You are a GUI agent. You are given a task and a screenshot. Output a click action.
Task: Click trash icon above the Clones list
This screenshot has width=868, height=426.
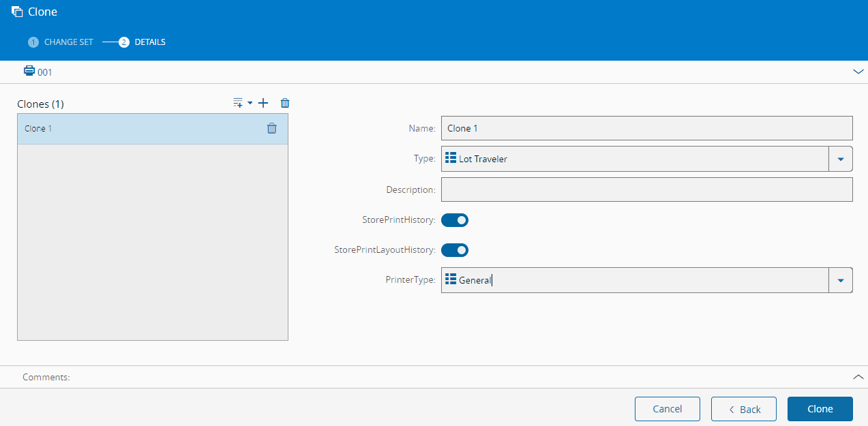click(285, 103)
